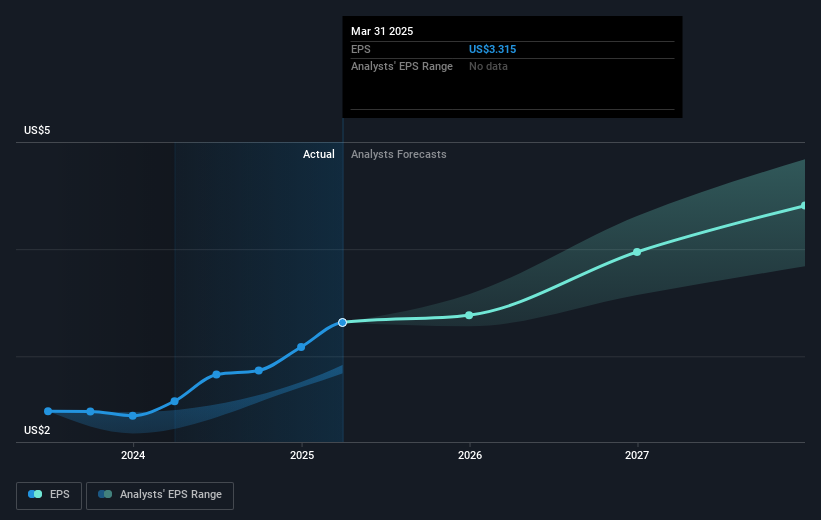
Task: Click the Actual section label
Action: coord(319,154)
